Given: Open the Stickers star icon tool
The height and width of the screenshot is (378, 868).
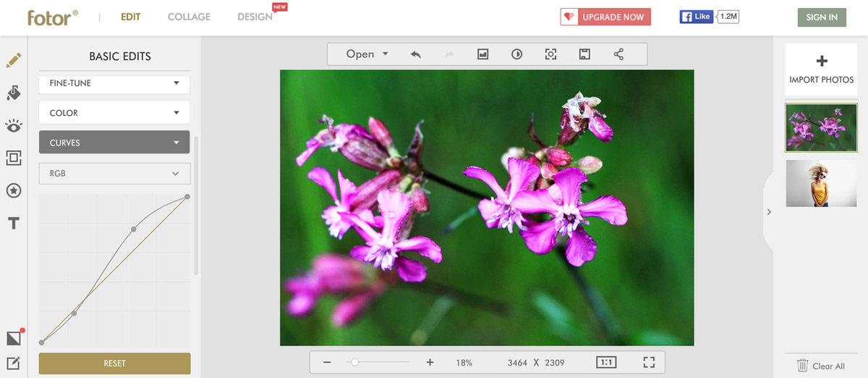Looking at the screenshot, I should (x=13, y=190).
